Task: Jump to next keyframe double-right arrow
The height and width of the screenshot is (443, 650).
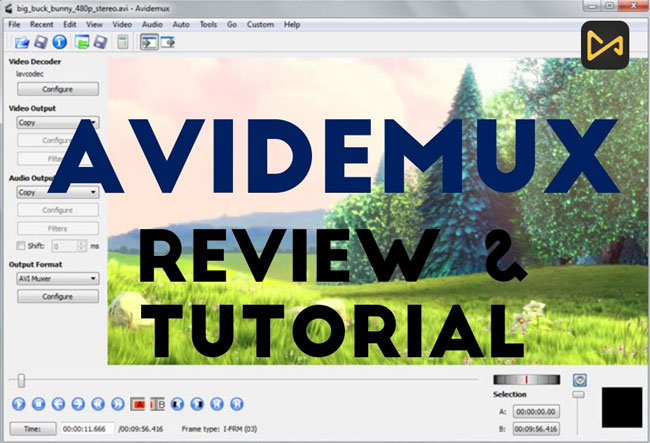Action: pos(118,404)
